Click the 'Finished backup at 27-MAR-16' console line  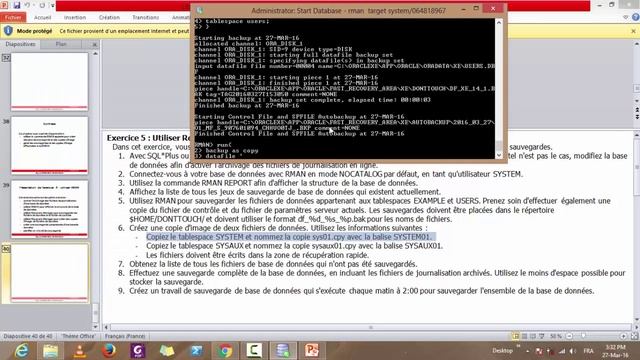point(247,106)
